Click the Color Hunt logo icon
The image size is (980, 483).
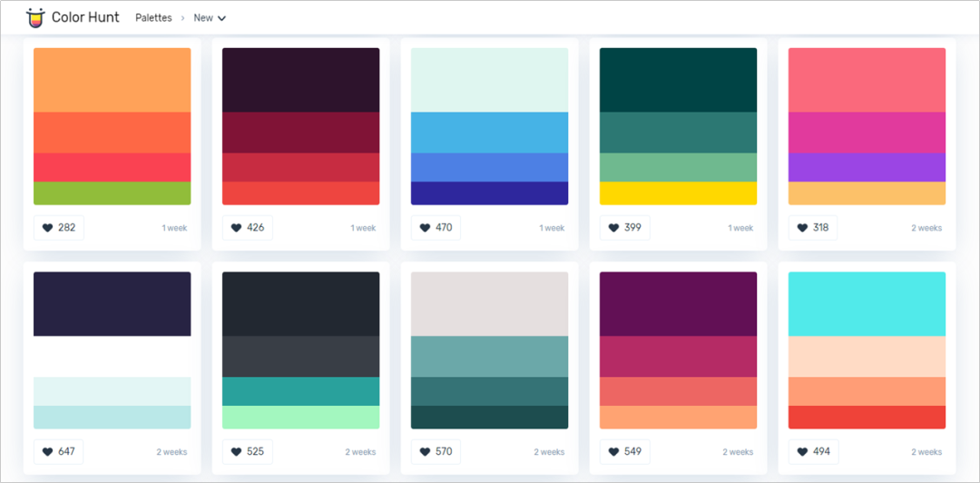[35, 18]
